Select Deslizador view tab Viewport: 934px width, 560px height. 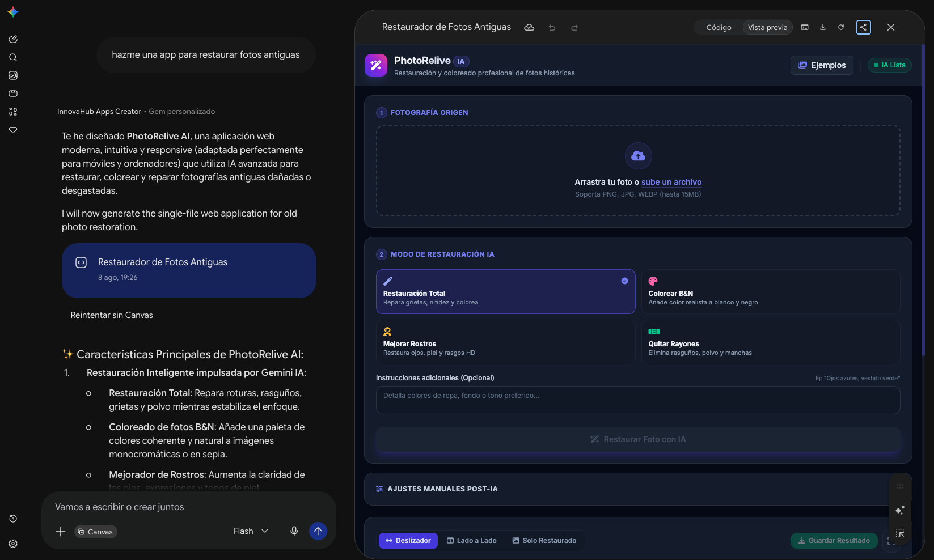(408, 541)
